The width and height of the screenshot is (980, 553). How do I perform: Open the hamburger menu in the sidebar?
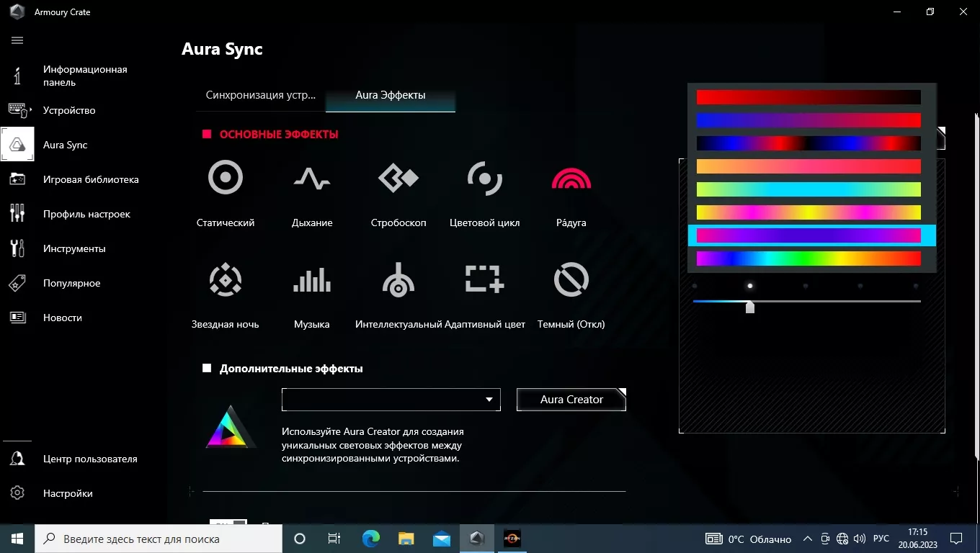17,40
